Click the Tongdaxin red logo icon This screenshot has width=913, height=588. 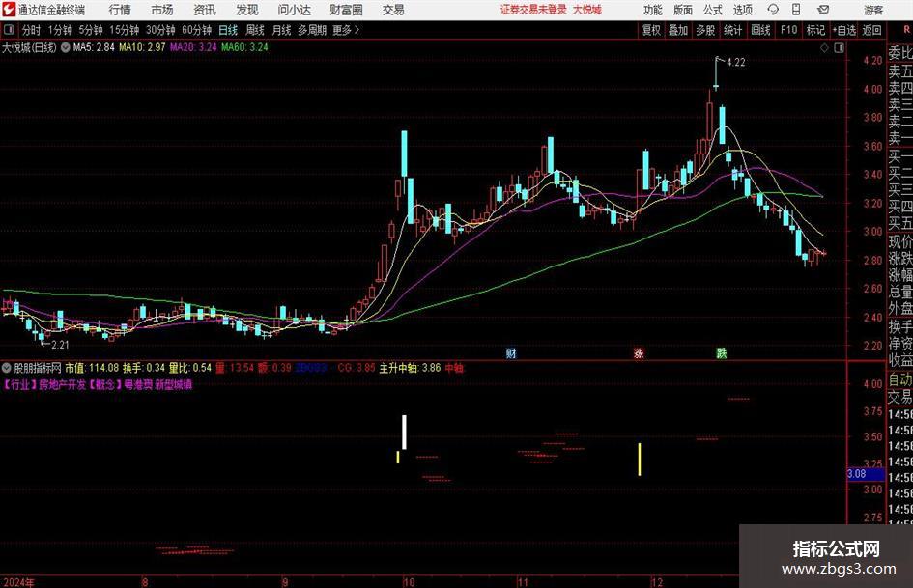point(8,10)
